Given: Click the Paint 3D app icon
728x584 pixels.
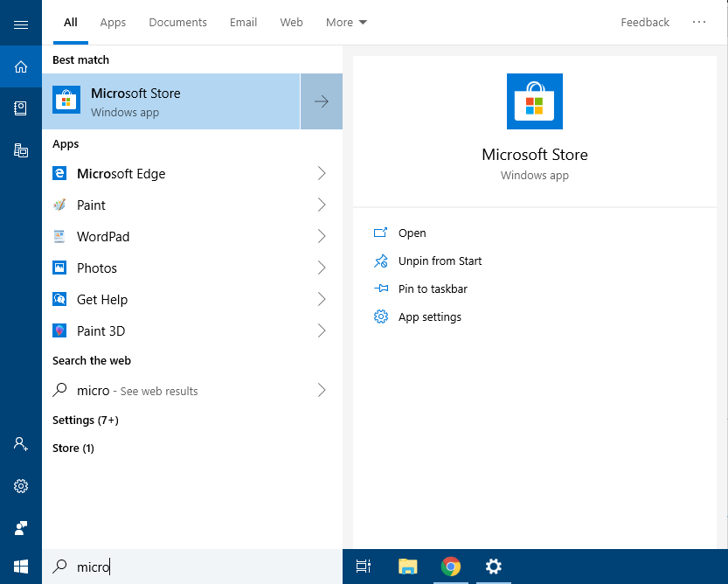Looking at the screenshot, I should click(x=59, y=330).
